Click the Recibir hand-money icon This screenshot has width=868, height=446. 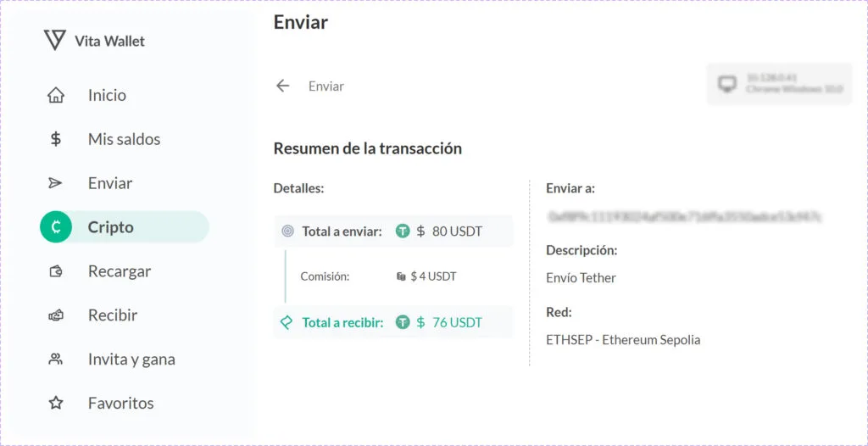[x=56, y=315]
